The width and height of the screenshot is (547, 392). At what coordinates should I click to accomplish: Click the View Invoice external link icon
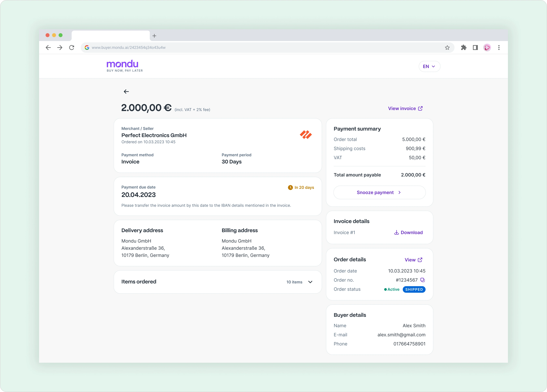(x=421, y=108)
